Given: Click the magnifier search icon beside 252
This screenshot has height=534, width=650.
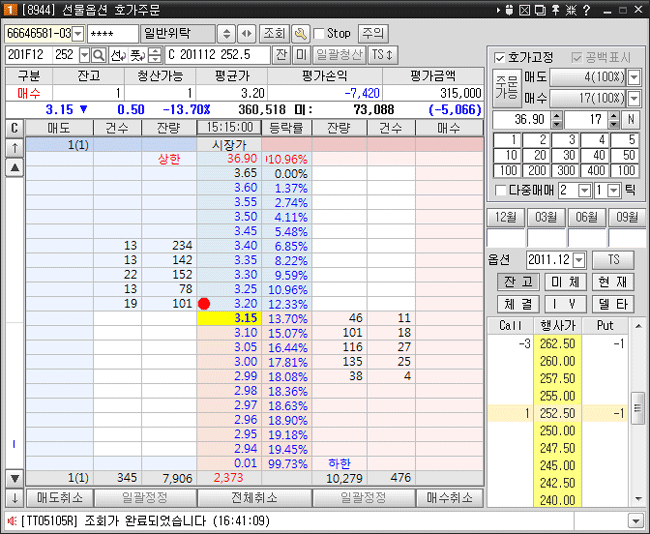Looking at the screenshot, I should [99, 55].
